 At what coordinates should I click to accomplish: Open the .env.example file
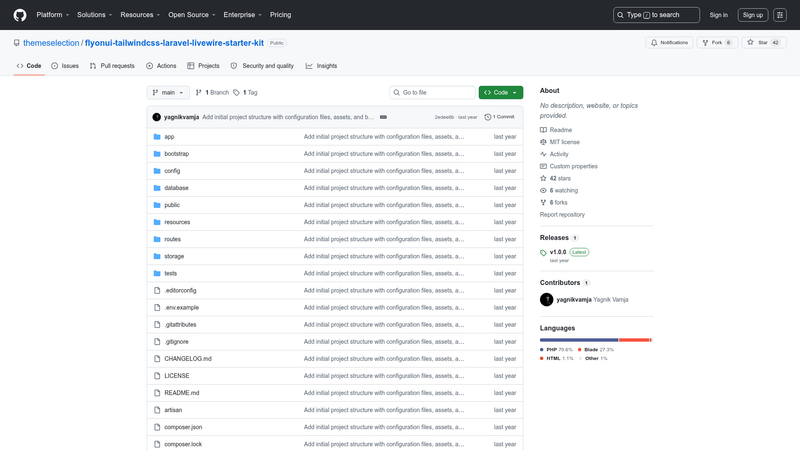click(182, 308)
